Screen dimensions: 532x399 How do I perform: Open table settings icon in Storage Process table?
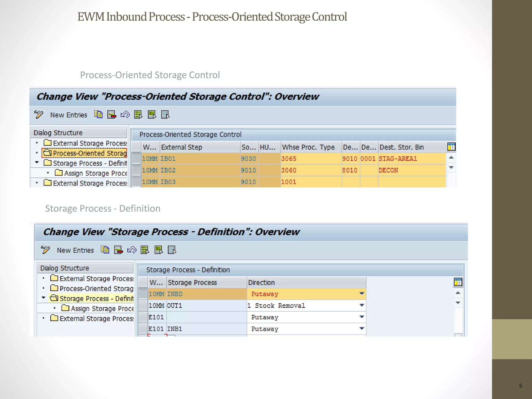458,282
